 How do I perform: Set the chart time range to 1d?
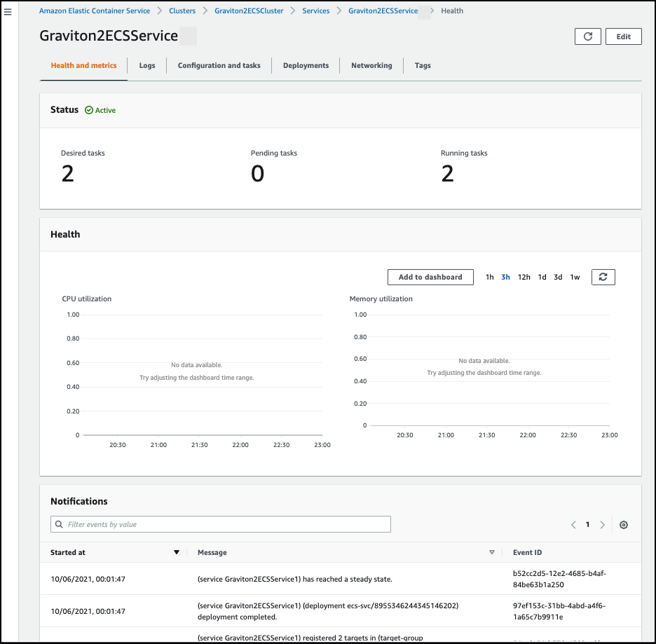point(542,277)
